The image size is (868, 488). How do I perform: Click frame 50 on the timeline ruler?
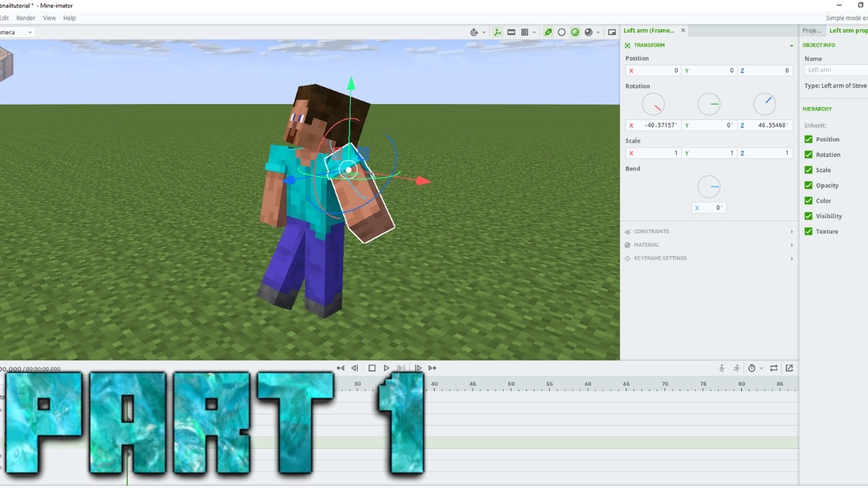point(511,384)
